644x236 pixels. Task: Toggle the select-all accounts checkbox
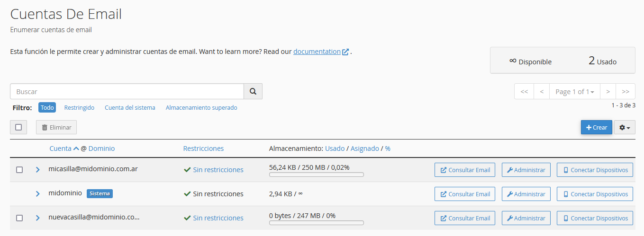coord(18,127)
